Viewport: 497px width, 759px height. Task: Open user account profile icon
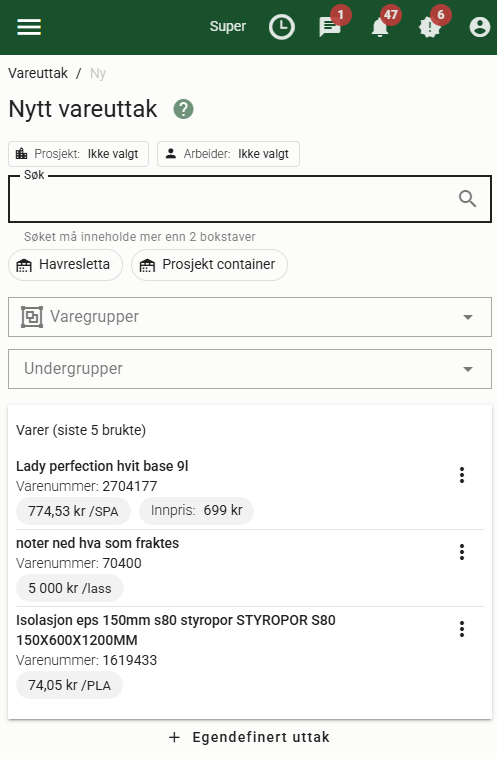click(x=480, y=27)
